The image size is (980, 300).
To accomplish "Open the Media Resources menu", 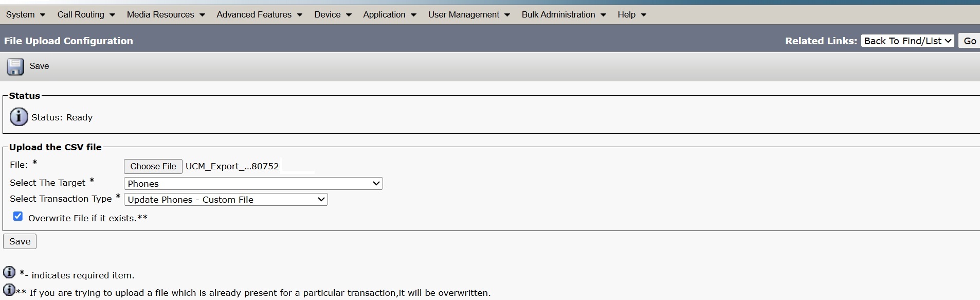I will pyautogui.click(x=166, y=14).
